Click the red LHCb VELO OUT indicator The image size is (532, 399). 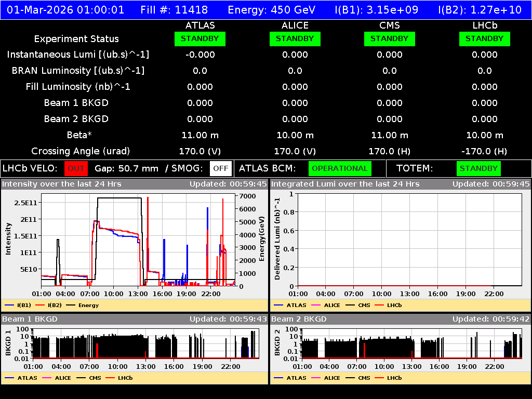pos(76,168)
